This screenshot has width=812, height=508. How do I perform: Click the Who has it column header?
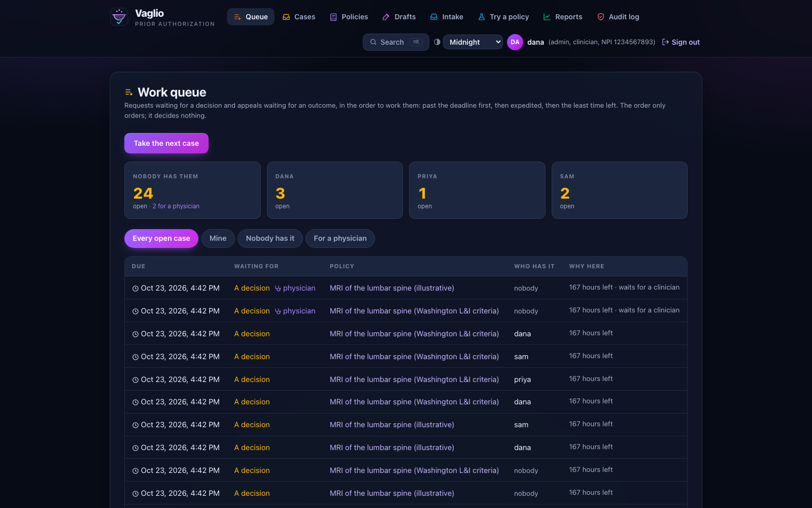pyautogui.click(x=534, y=266)
